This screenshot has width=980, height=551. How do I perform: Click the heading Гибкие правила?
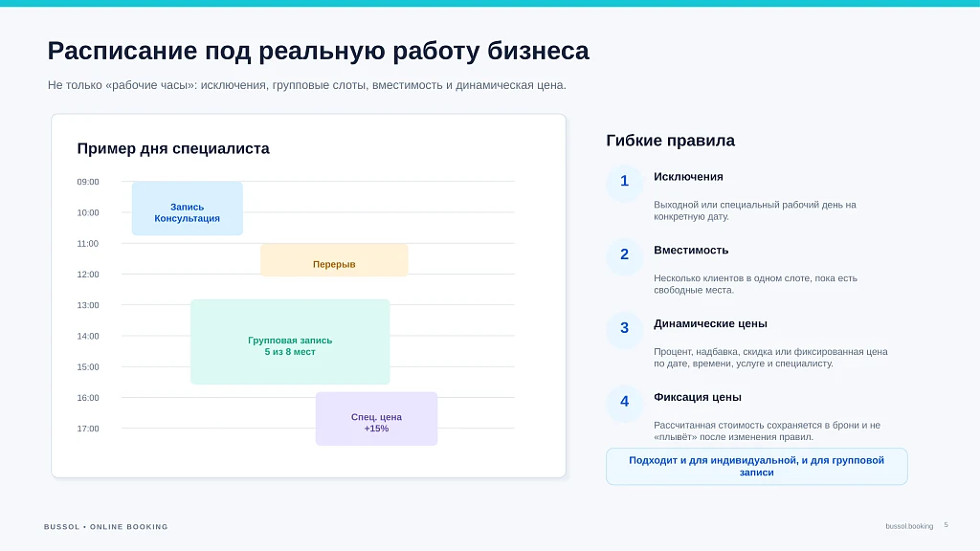[x=670, y=141]
